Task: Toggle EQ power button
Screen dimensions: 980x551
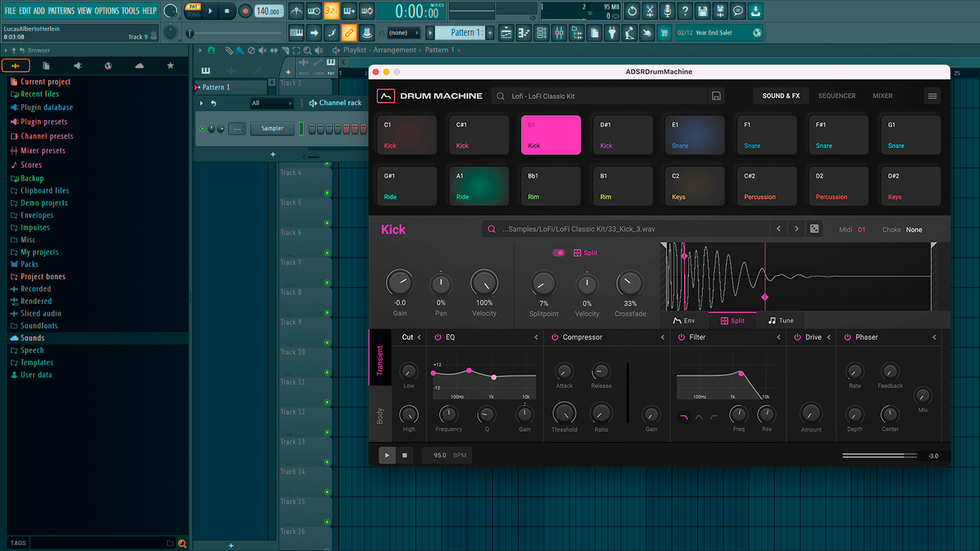Action: click(x=438, y=337)
